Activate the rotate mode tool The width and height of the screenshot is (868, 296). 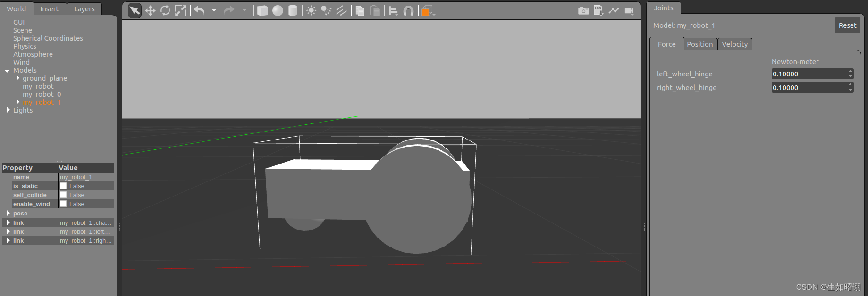tap(165, 10)
